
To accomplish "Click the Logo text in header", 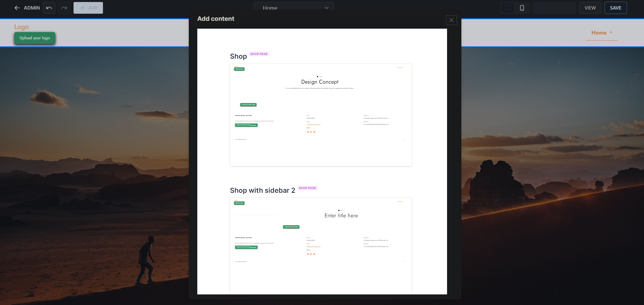I will [x=21, y=27].
